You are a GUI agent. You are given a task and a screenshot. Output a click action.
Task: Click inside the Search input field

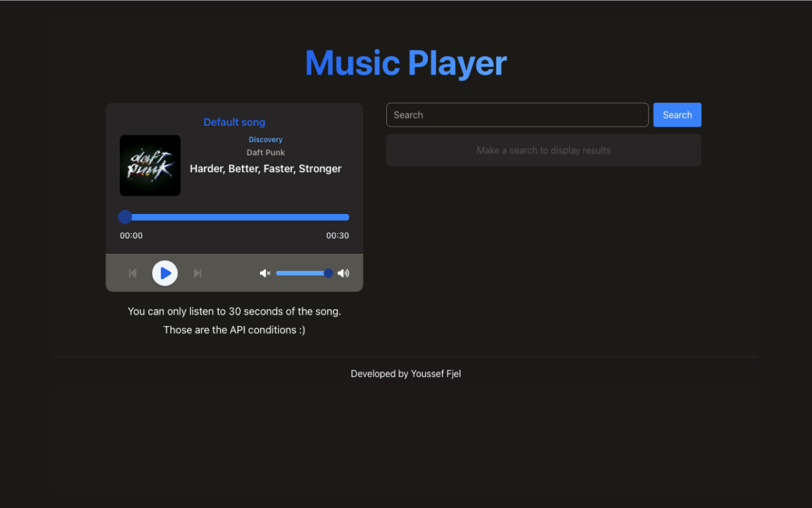(x=517, y=115)
